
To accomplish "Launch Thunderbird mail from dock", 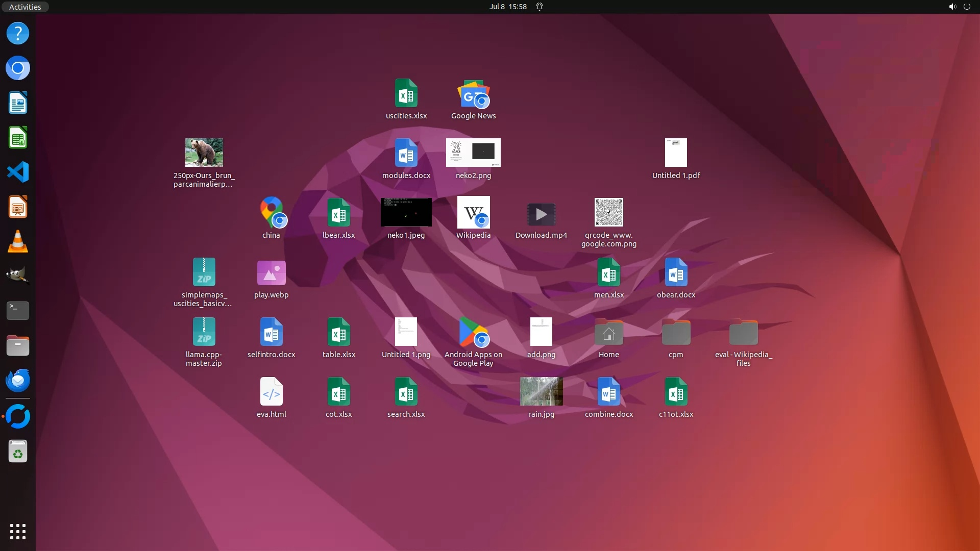I will (x=18, y=381).
